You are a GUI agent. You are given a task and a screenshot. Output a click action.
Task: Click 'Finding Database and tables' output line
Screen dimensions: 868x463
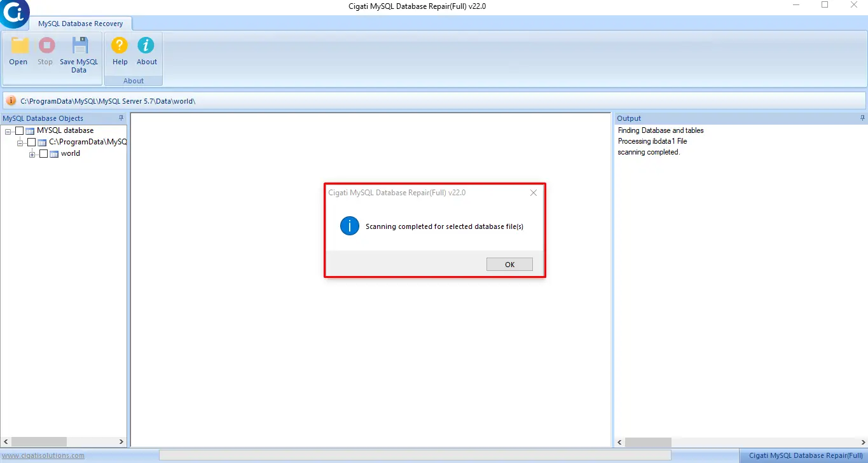[x=661, y=130]
